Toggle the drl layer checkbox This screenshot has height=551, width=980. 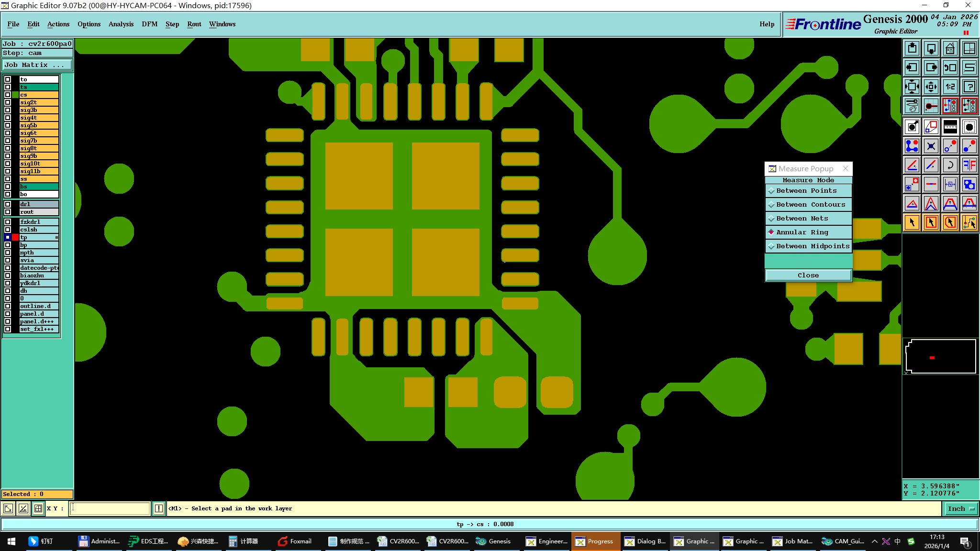8,204
